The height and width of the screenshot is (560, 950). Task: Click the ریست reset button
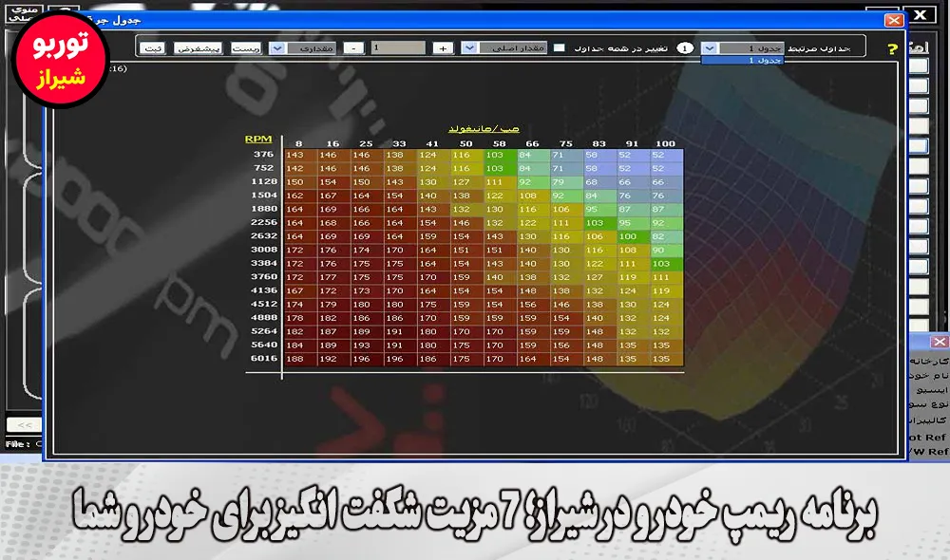pos(245,47)
